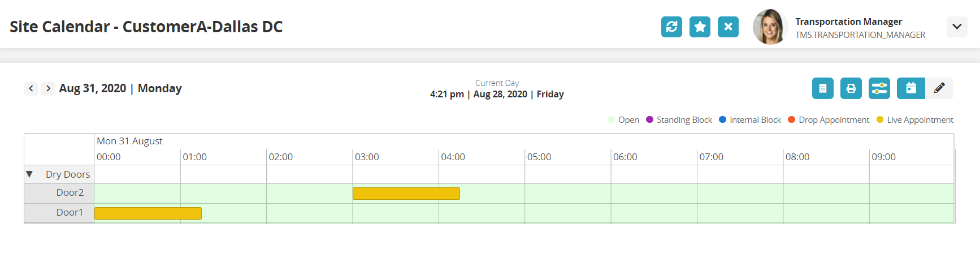Collapse the Dry Doors group

click(x=29, y=174)
